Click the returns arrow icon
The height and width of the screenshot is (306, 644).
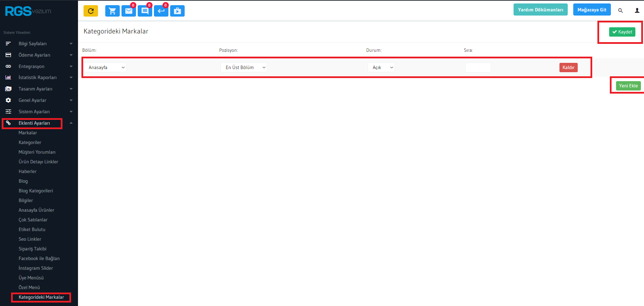tap(161, 11)
